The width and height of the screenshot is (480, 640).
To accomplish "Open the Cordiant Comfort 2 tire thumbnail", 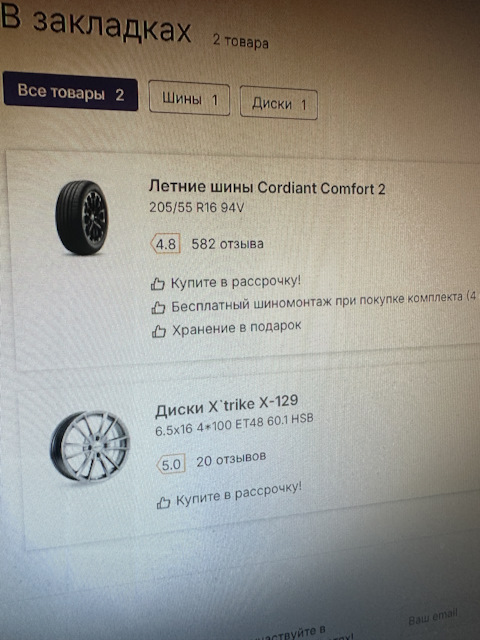I will click(x=82, y=217).
